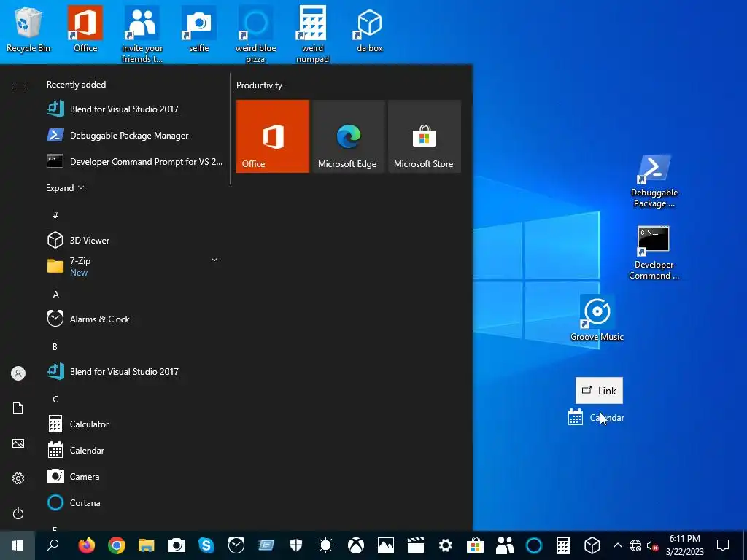Launch 3D Viewer from the app list

[133, 240]
